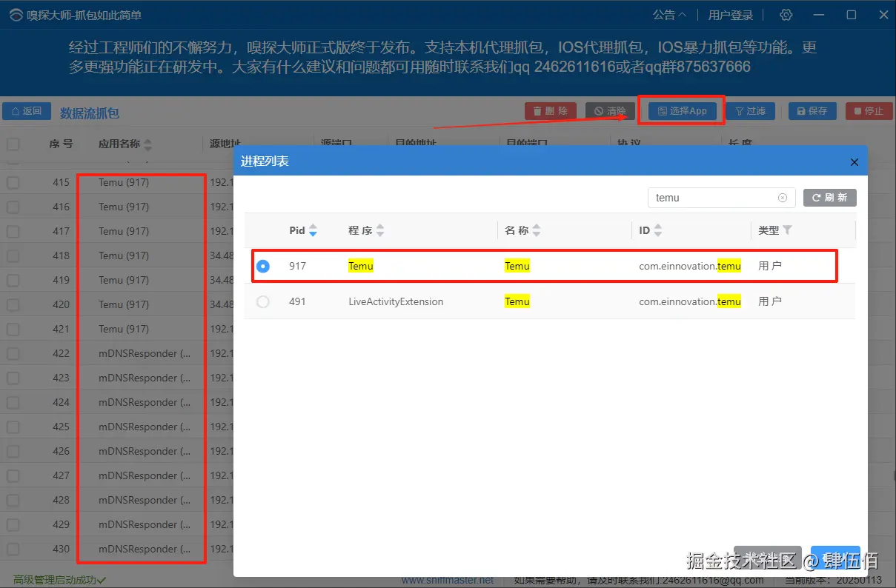Click the 刷新 refresh button in the dialog
896x588 pixels.
coord(829,197)
